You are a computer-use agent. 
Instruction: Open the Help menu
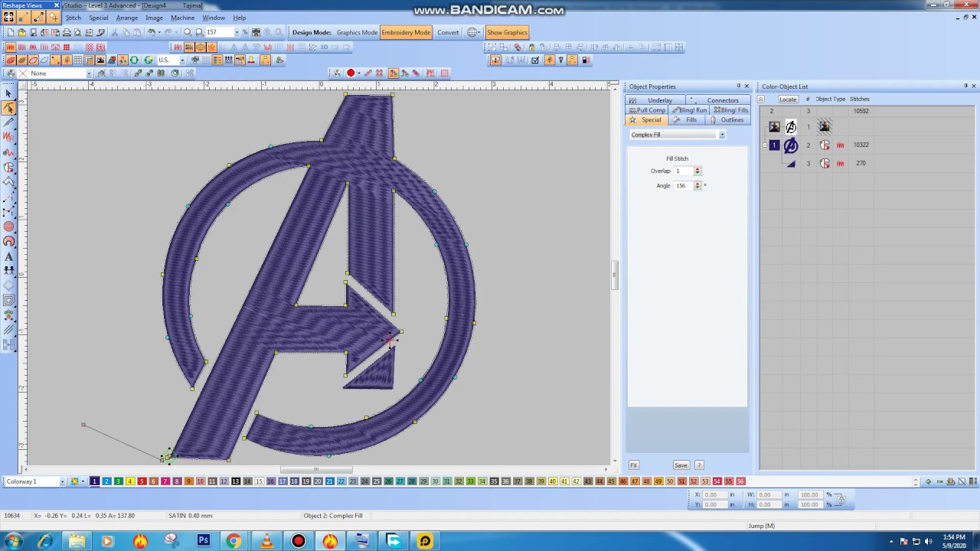pos(240,18)
